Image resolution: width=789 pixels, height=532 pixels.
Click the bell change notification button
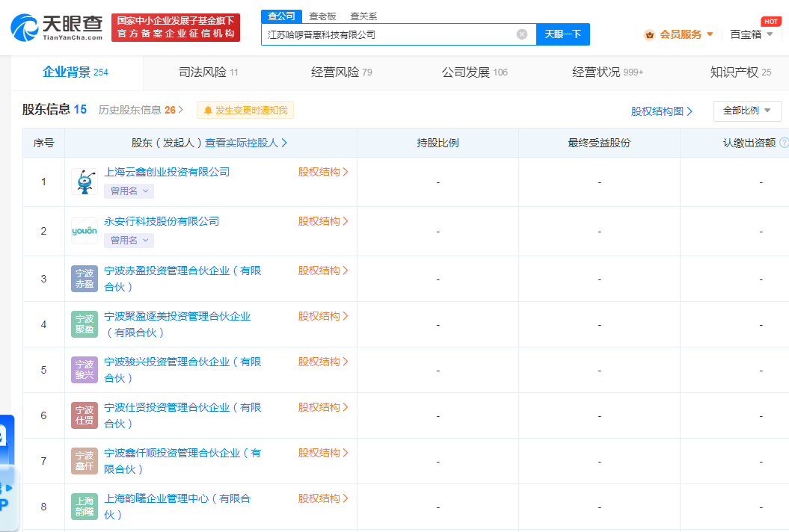(245, 110)
